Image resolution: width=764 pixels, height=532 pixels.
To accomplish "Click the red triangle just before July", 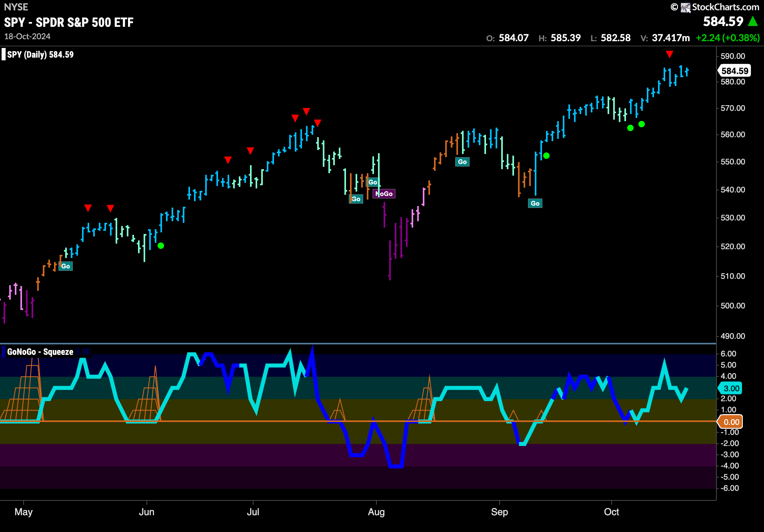I will coord(250,151).
